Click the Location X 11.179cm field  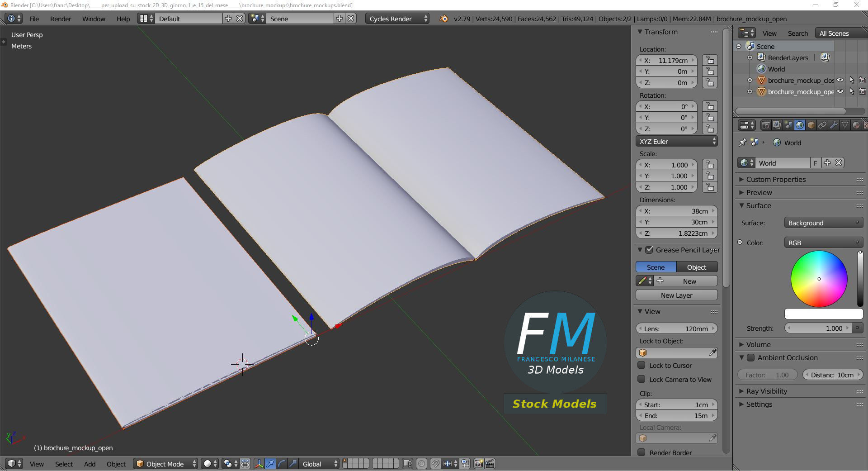[666, 60]
